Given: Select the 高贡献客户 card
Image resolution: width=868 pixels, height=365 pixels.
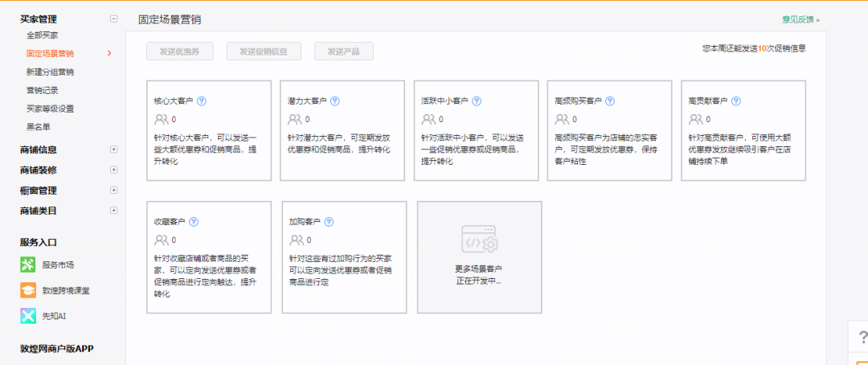Looking at the screenshot, I should pyautogui.click(x=743, y=131).
